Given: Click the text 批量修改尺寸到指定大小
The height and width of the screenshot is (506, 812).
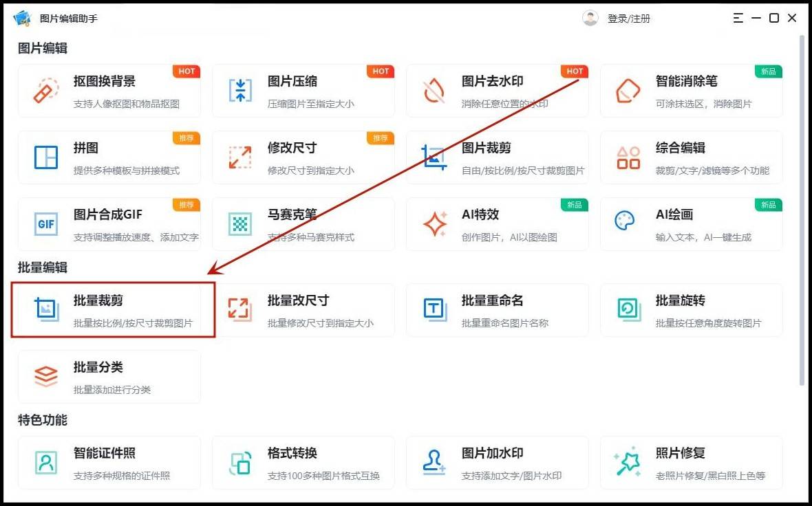Looking at the screenshot, I should (320, 323).
